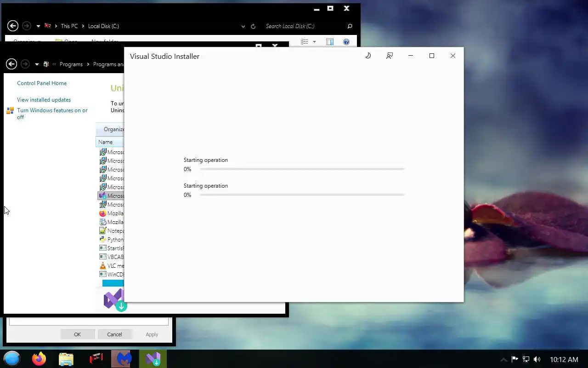Open explorer Help question mark icon
Image resolution: width=588 pixels, height=368 pixels.
click(x=346, y=42)
